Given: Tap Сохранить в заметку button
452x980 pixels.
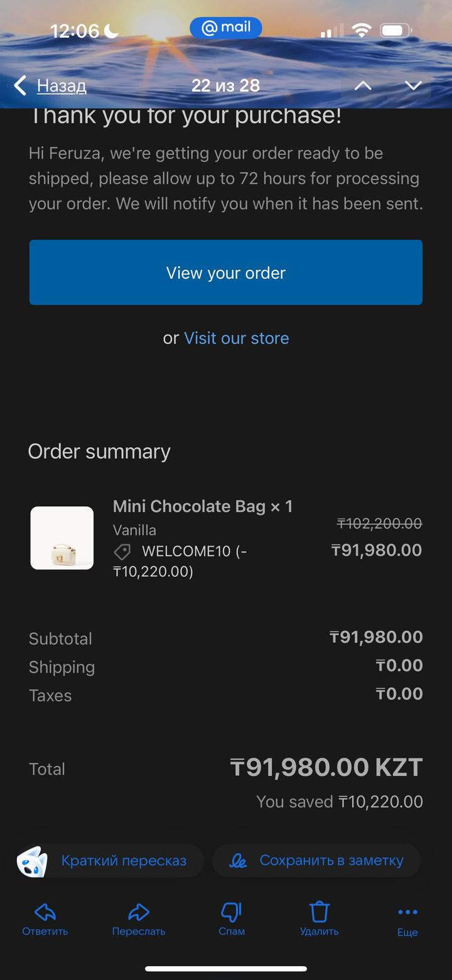Looking at the screenshot, I should point(331,861).
